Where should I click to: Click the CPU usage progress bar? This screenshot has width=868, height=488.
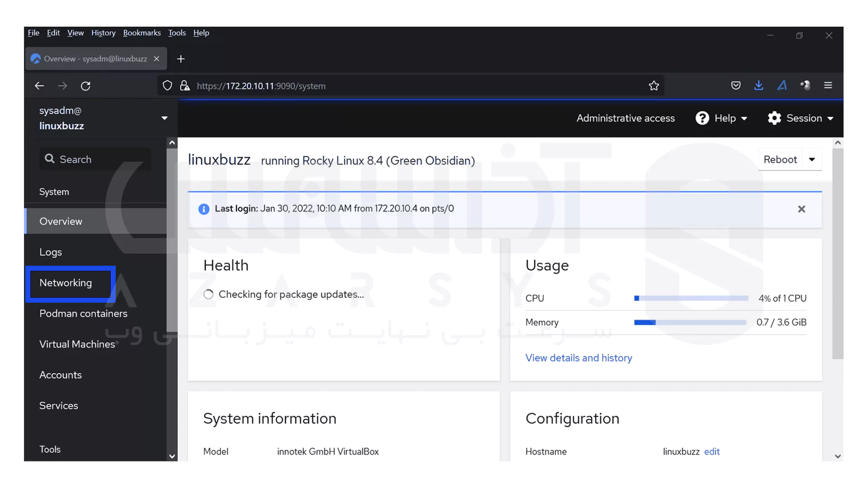691,298
